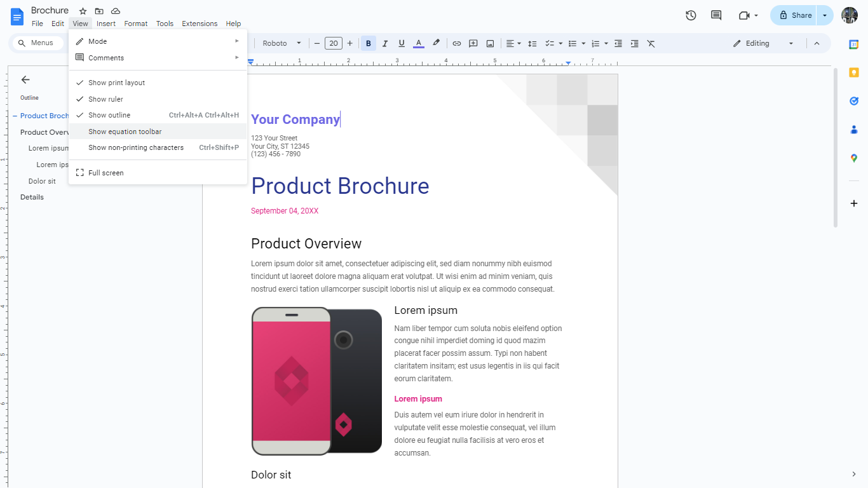This screenshot has height=488, width=868.
Task: Click the Share button
Action: [794, 15]
